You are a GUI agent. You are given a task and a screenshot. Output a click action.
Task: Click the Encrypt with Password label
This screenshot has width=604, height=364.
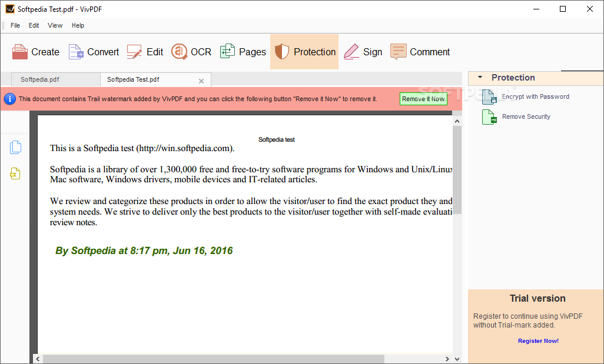[536, 96]
